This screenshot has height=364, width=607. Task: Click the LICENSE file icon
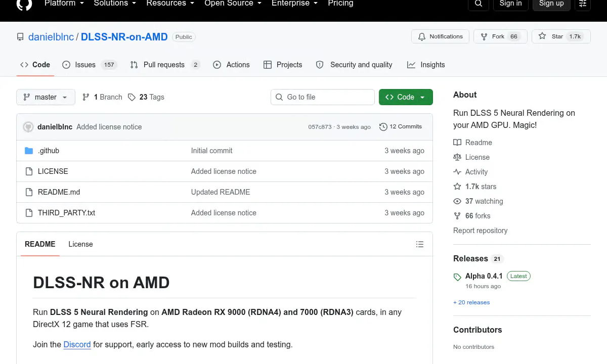(29, 171)
